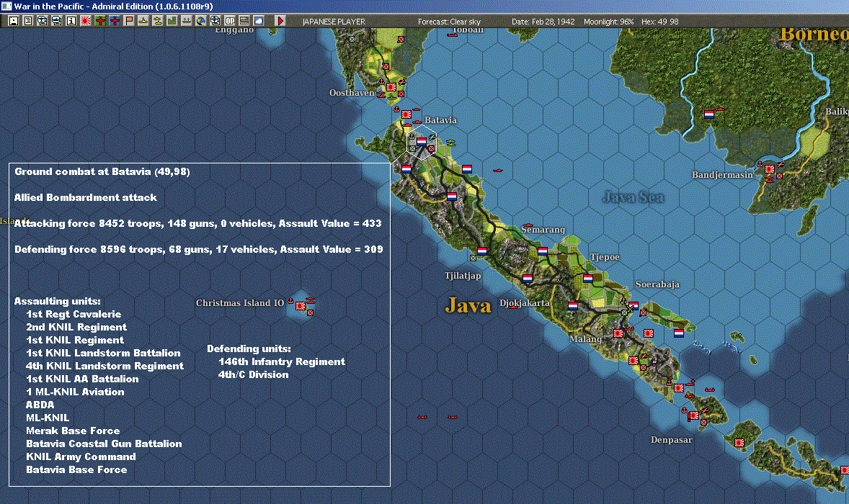Click the single yellow aircraft toolbar icon
Screen dimensions: 849x504
coord(143,21)
